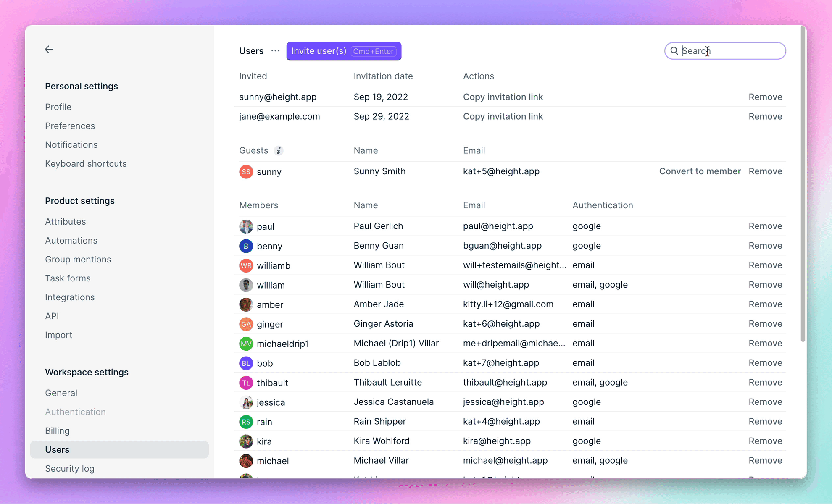Open Import settings
This screenshot has height=504, width=832.
click(58, 335)
